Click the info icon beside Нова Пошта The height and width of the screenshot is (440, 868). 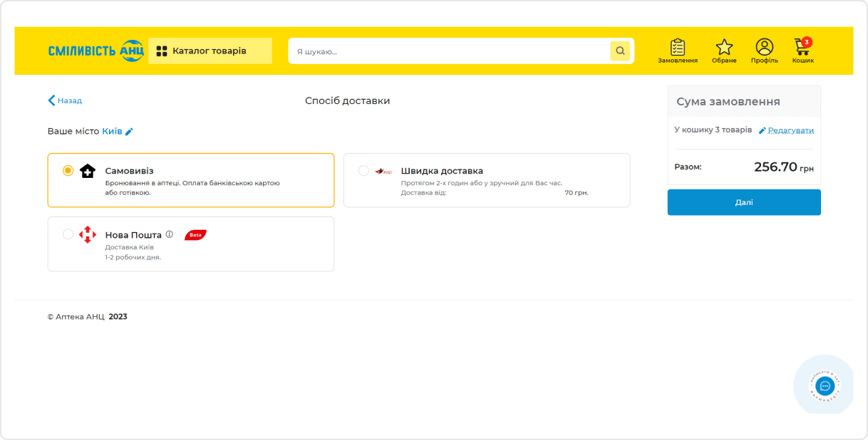point(170,234)
